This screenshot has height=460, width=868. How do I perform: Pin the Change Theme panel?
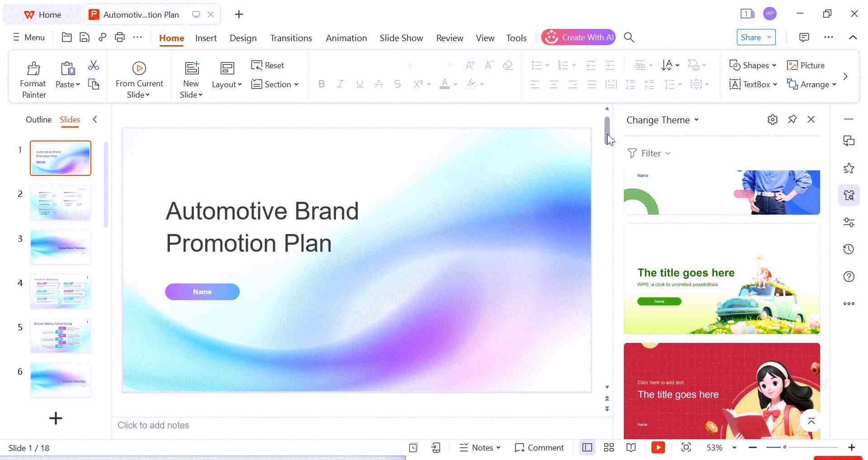tap(792, 119)
